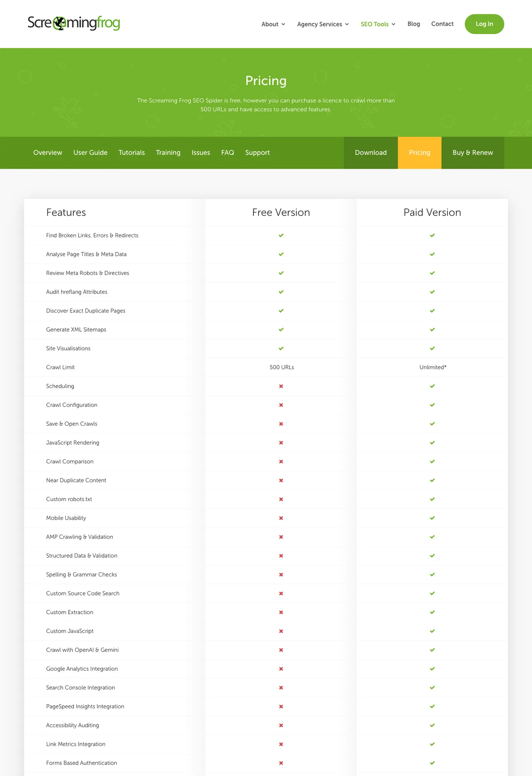Click Free cross for Near Duplicate Content
Image resolution: width=532 pixels, height=776 pixels.
281,481
